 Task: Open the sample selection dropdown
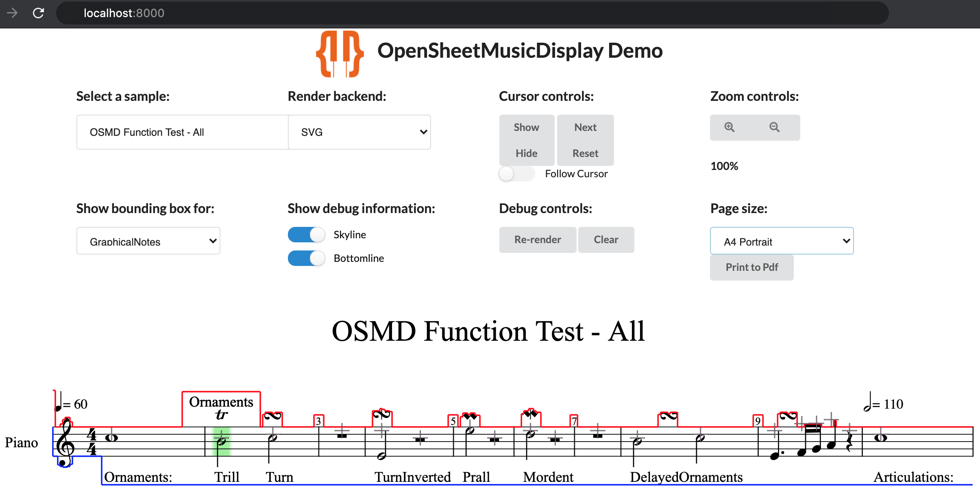coord(182,132)
